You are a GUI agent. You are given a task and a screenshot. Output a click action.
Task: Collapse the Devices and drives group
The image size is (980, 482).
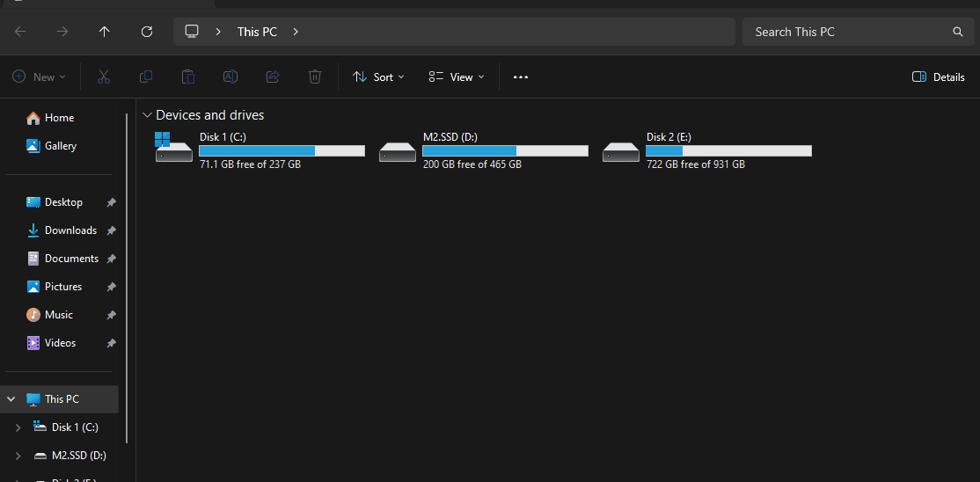click(147, 115)
